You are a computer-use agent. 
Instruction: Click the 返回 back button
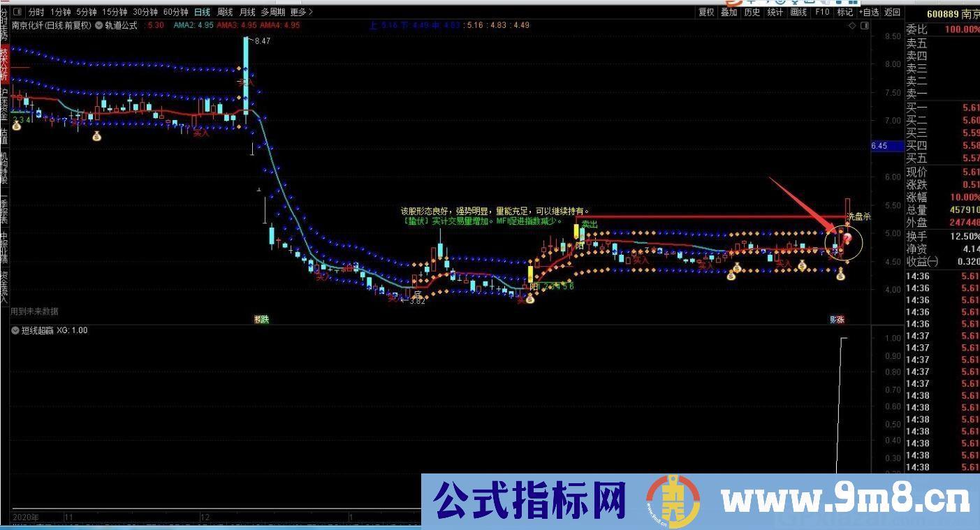(893, 12)
